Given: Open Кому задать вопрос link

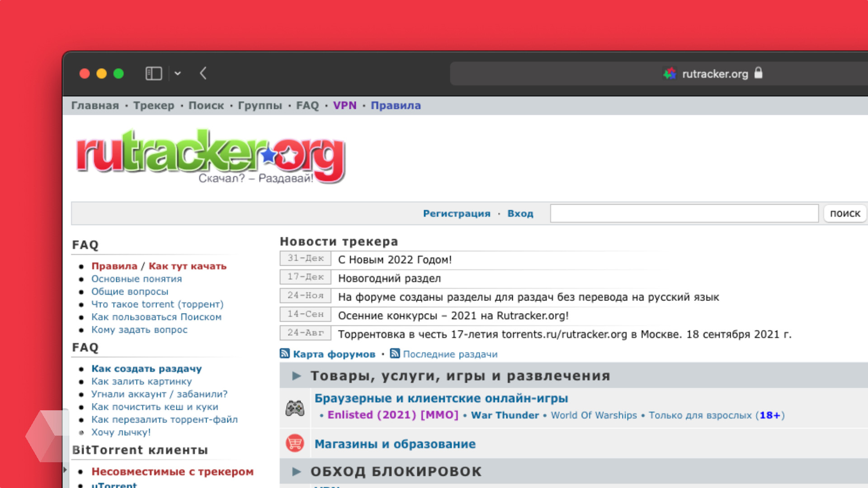Looking at the screenshot, I should click(139, 329).
